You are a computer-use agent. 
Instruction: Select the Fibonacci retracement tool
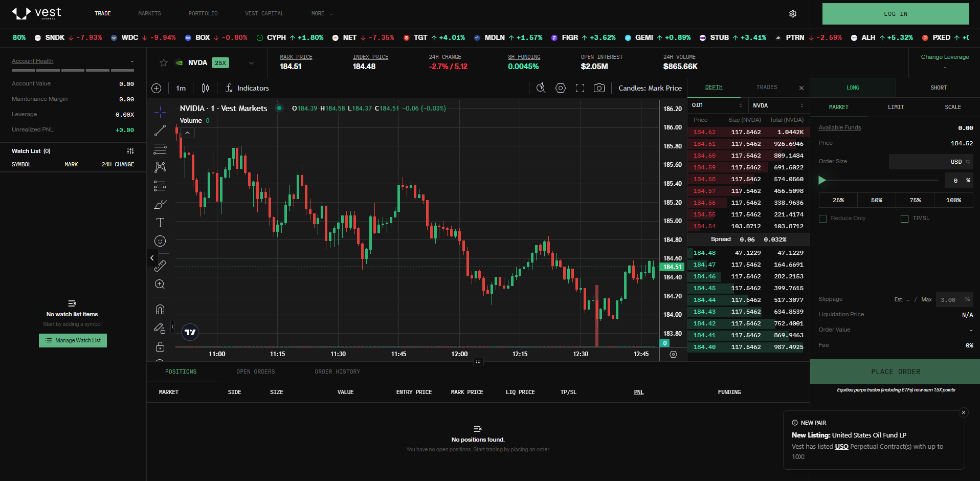pos(160,149)
